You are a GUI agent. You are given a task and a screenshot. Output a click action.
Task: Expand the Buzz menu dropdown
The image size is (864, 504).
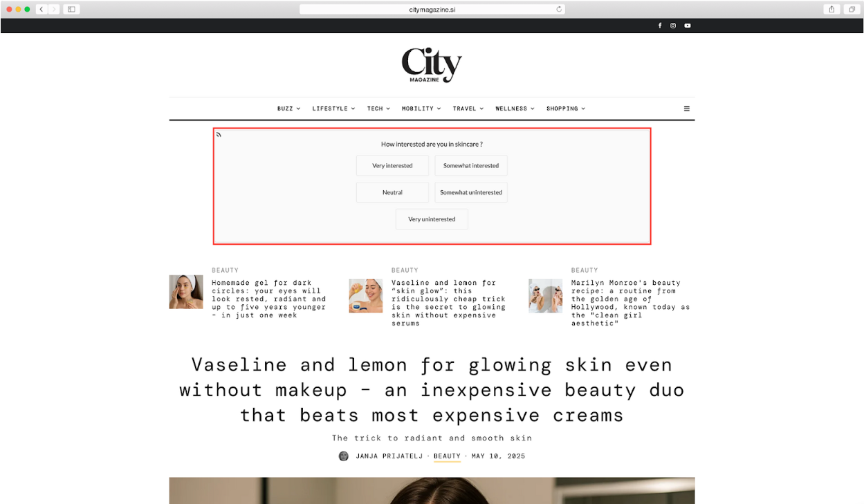click(x=288, y=109)
